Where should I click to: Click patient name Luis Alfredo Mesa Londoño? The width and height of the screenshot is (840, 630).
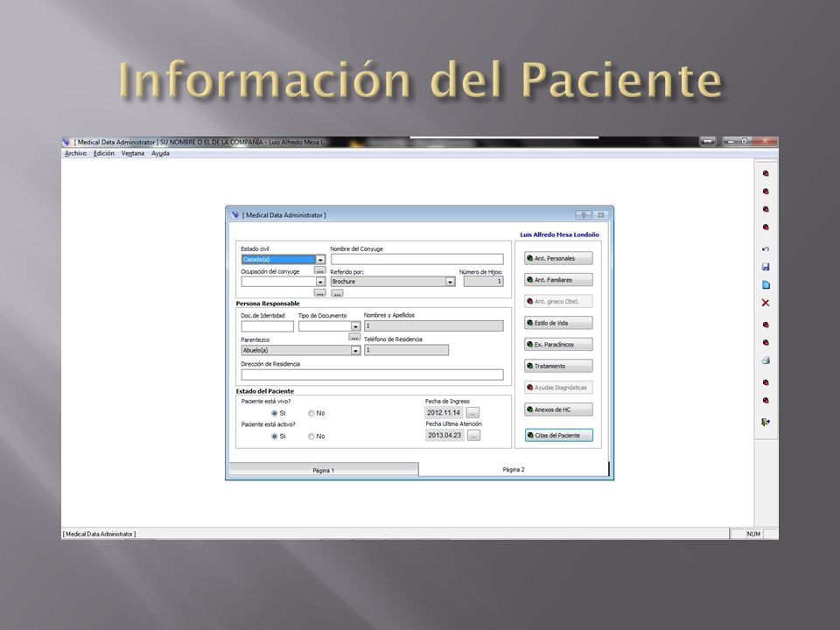[559, 234]
